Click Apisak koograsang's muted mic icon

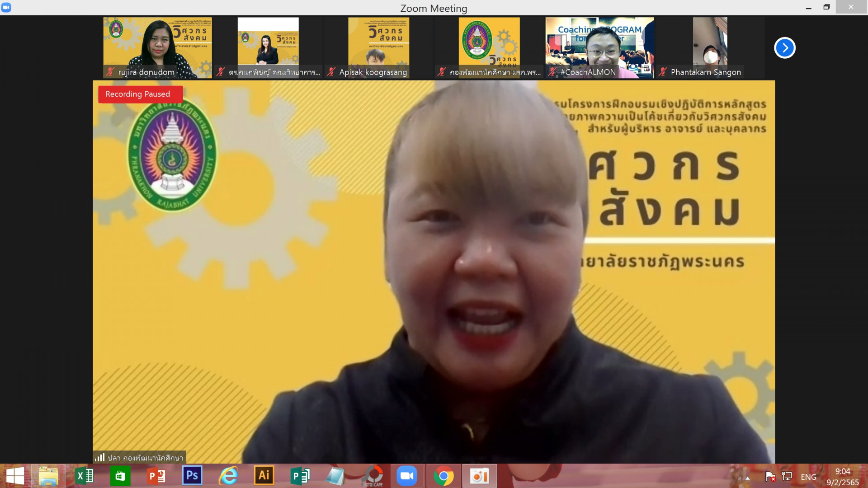coord(331,72)
